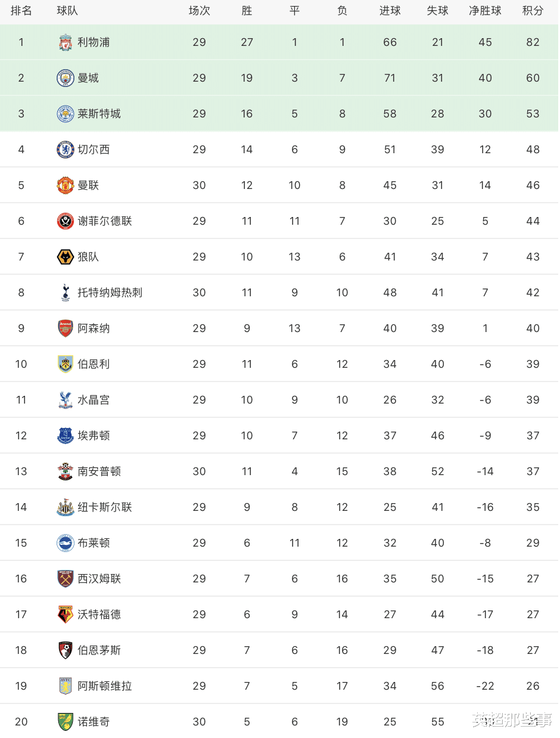
Task: Click the 排名 column header
Action: coord(21,11)
